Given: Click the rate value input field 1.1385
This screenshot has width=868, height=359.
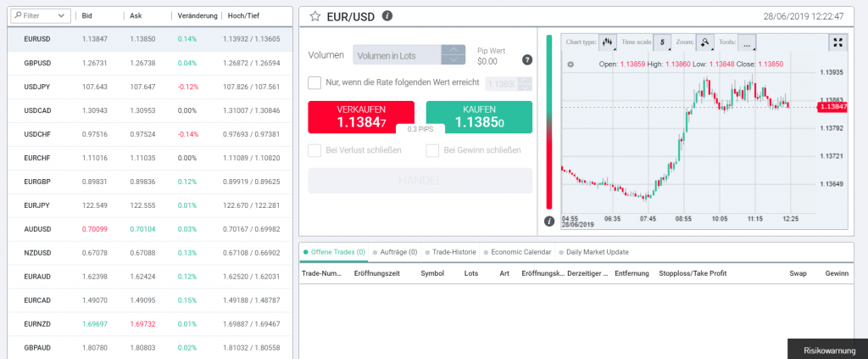Looking at the screenshot, I should (503, 84).
